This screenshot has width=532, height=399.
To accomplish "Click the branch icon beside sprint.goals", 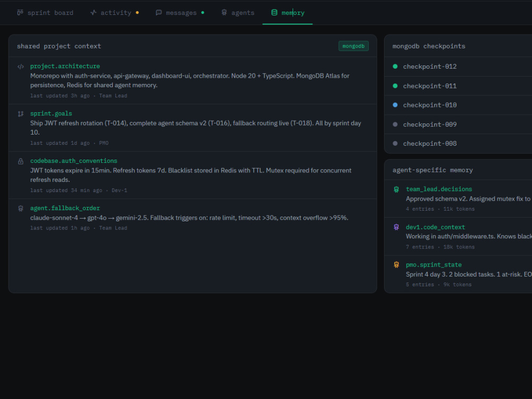I will click(21, 114).
